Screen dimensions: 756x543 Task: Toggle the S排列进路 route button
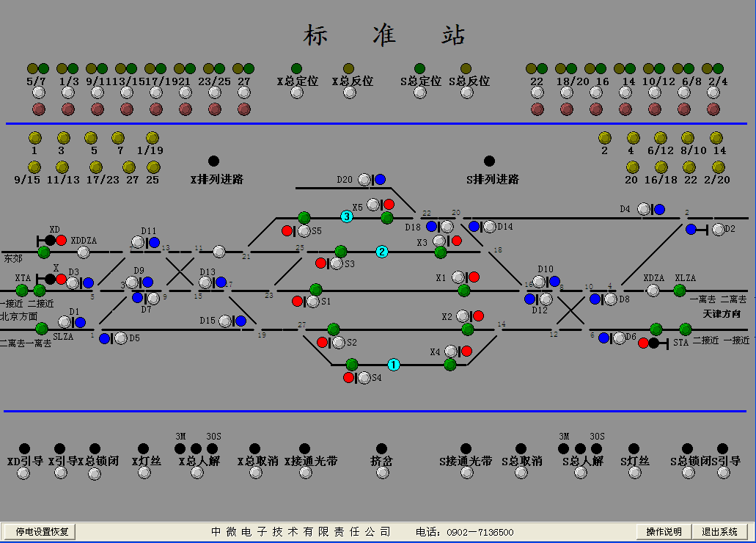[490, 160]
